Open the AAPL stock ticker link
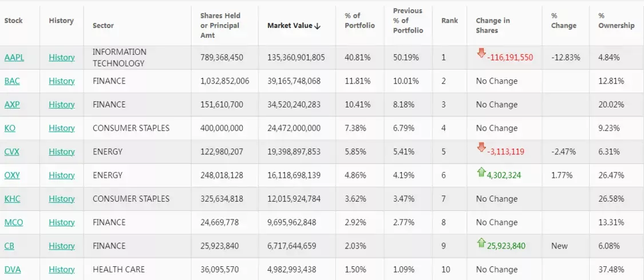644x280 pixels. click(x=14, y=58)
